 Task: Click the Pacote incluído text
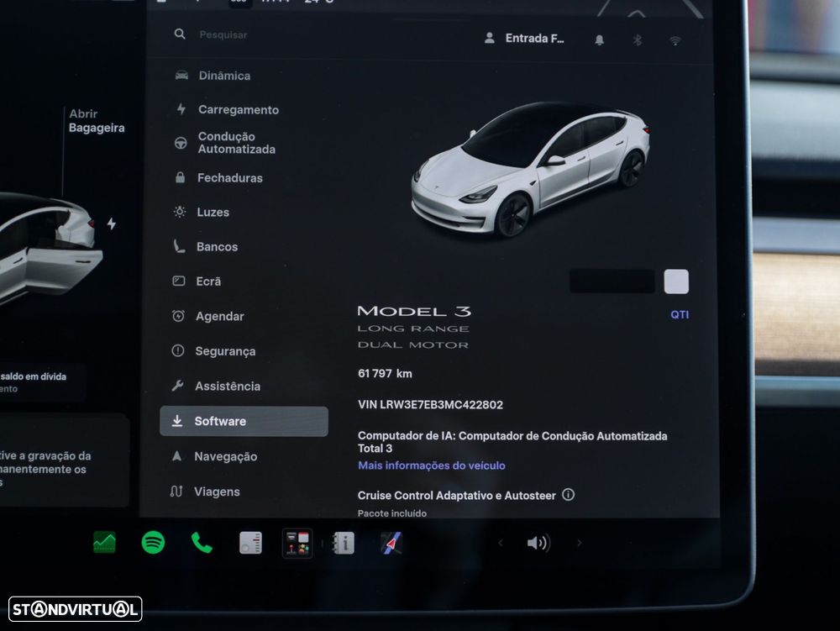point(392,513)
